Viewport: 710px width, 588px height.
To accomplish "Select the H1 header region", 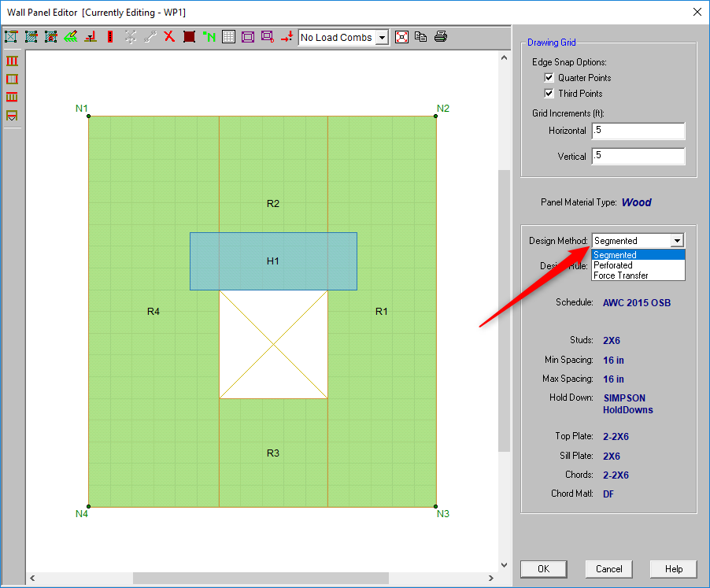I will (x=273, y=261).
